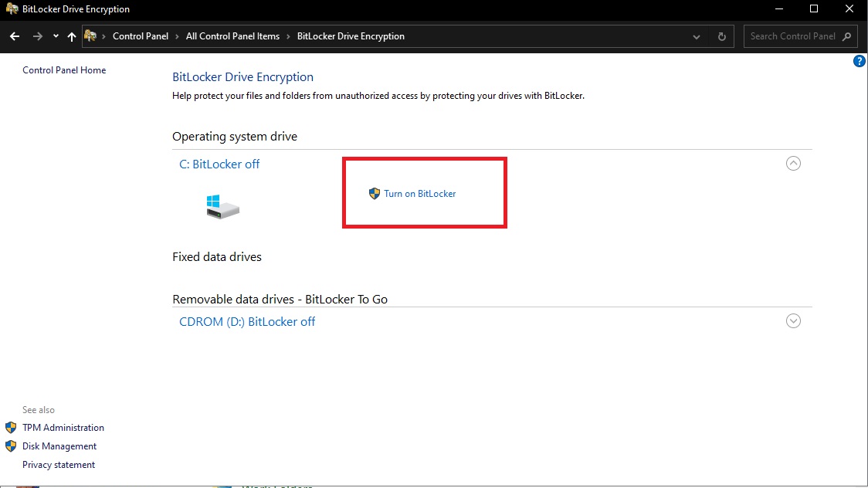Screen dimensions: 868x488
Task: Click Operating system drive heading
Action: click(235, 137)
